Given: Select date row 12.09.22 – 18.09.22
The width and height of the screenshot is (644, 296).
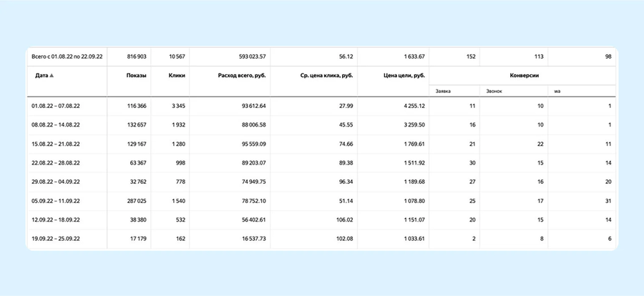Looking at the screenshot, I should [x=55, y=220].
